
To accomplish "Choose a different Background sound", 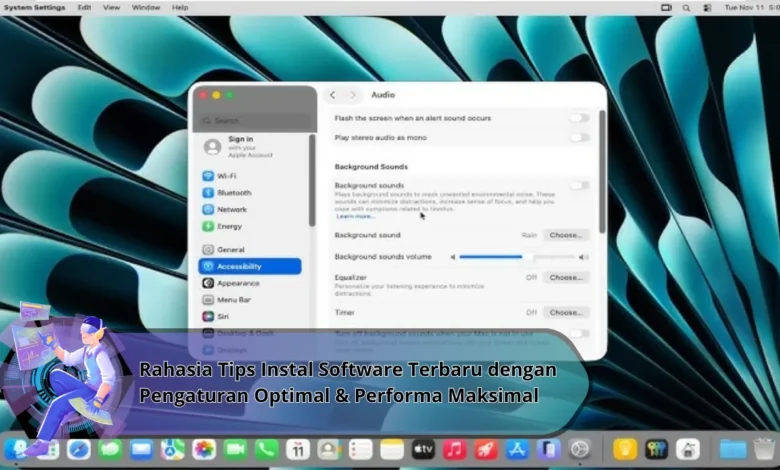I will (566, 235).
